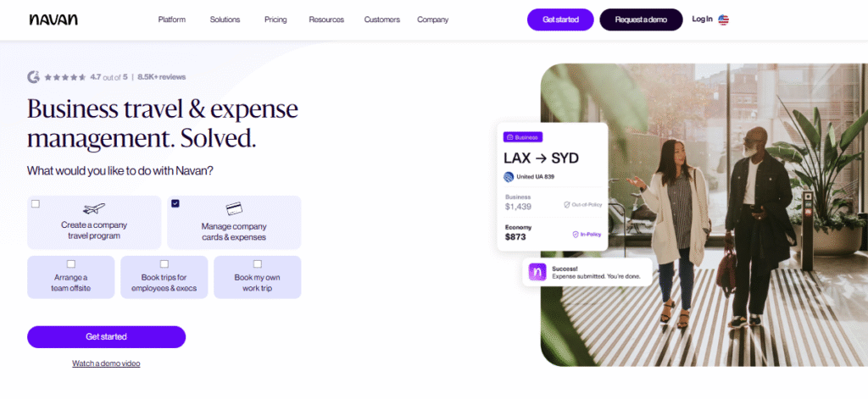The height and width of the screenshot is (399, 868).
Task: Open the Solutions dropdown menu
Action: [x=225, y=19]
